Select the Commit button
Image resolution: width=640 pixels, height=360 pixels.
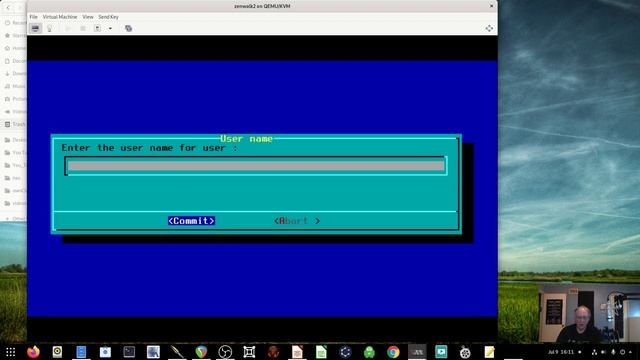(191, 221)
